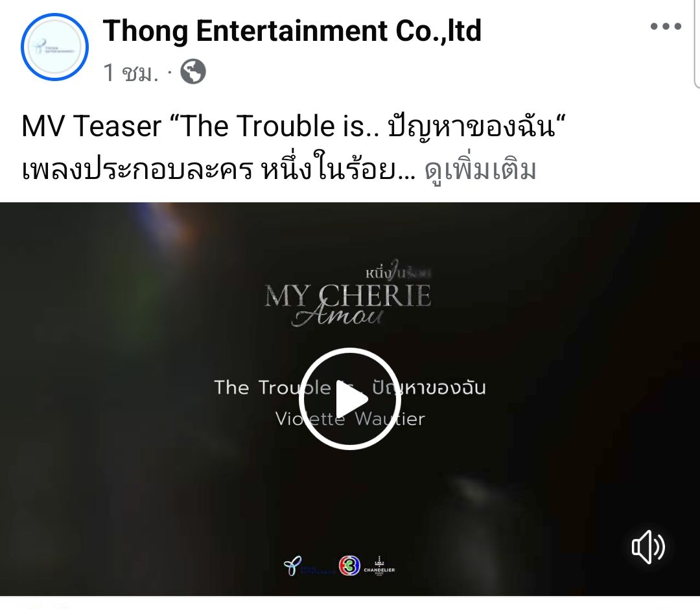
Task: Click the The Trouble is song title in video
Action: (288, 387)
